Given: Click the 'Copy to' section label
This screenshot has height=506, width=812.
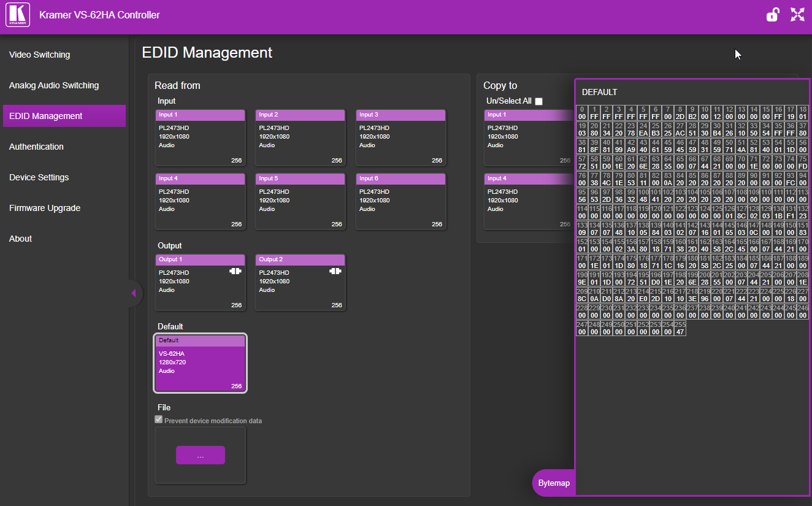Looking at the screenshot, I should pyautogui.click(x=500, y=85).
